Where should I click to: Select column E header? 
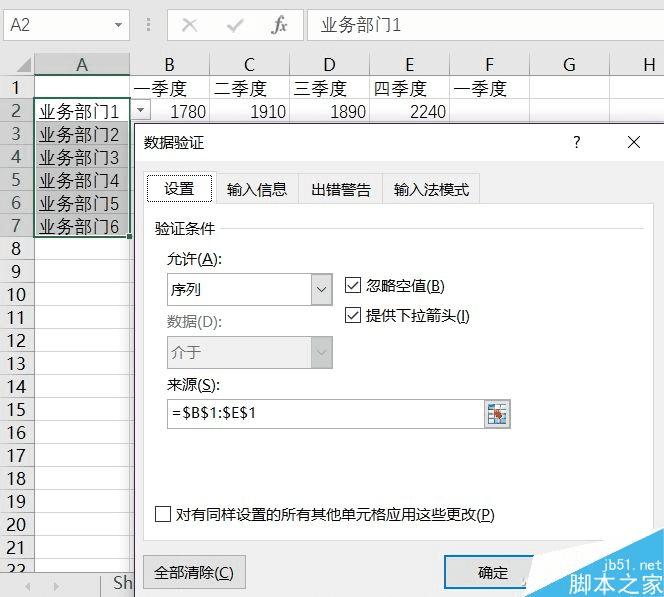[x=409, y=65]
